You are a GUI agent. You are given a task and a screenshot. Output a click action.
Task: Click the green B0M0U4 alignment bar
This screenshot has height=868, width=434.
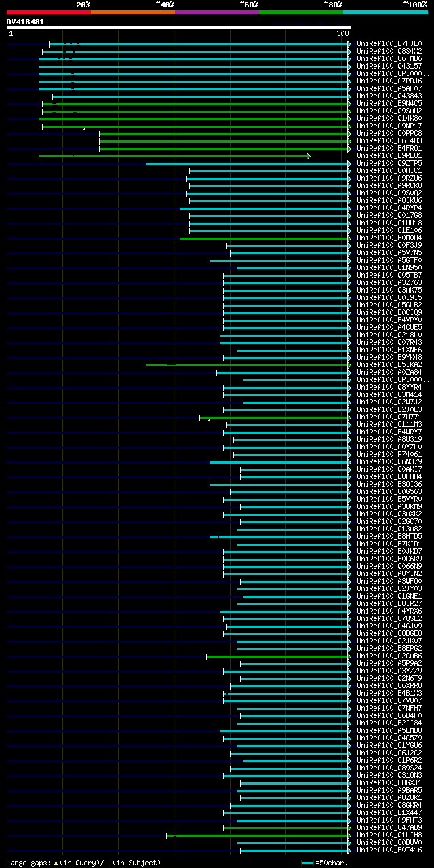pyautogui.click(x=265, y=238)
